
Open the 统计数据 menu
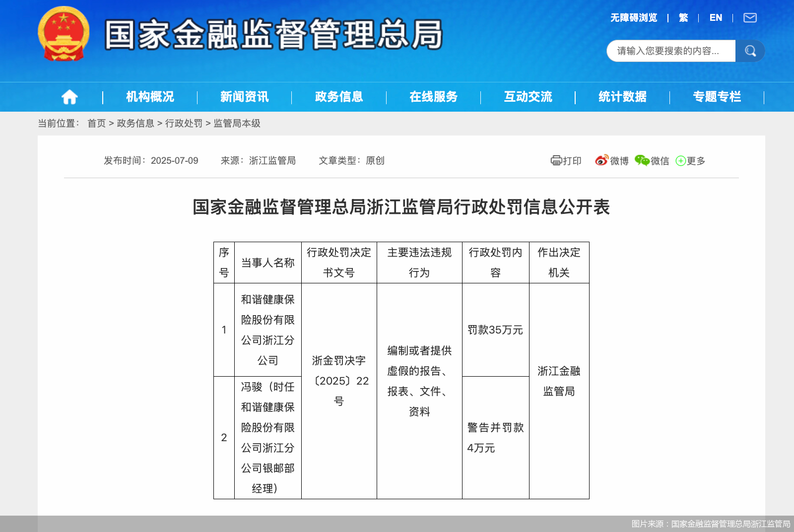coord(622,97)
